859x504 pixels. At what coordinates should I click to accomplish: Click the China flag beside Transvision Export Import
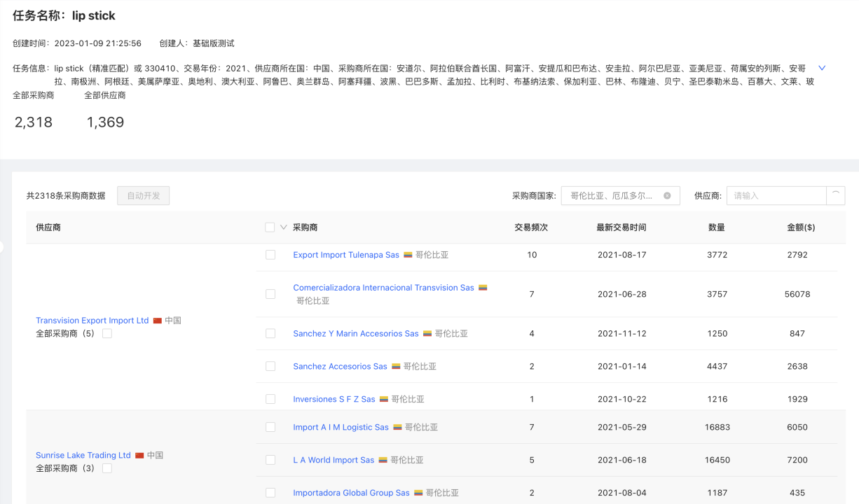[x=158, y=321]
